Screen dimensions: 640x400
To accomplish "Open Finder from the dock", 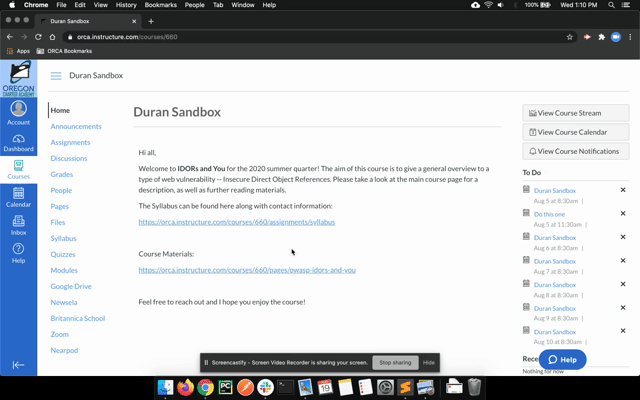I will click(x=166, y=387).
